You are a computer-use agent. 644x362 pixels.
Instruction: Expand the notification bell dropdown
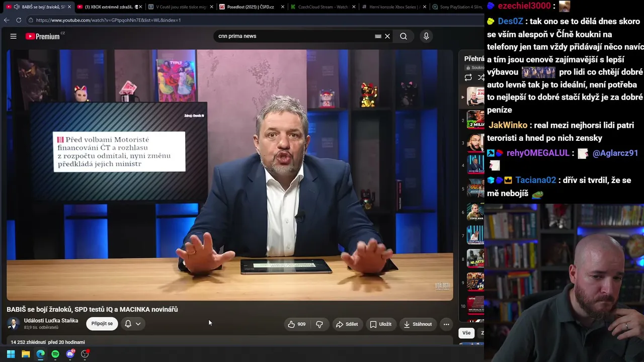(133, 324)
